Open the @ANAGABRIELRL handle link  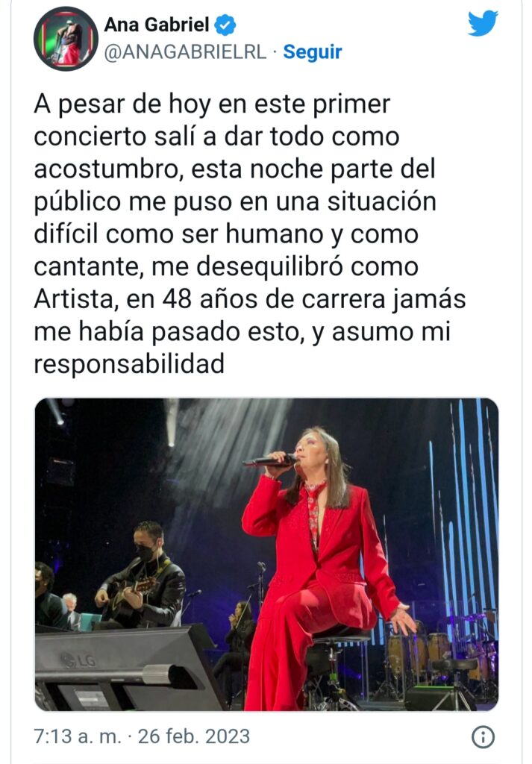tap(185, 52)
